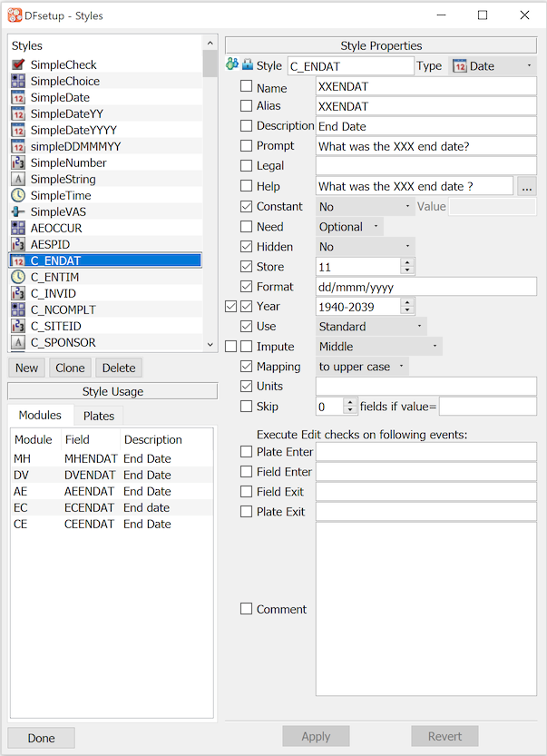Click the C_ENTIM clock icon
Screen dimensions: 547x756
pos(18,277)
